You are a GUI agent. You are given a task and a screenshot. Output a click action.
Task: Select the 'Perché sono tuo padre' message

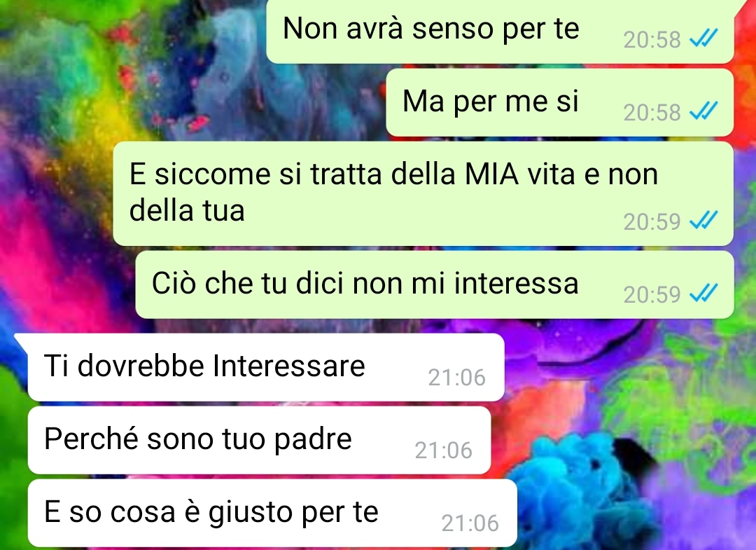pos(260,440)
